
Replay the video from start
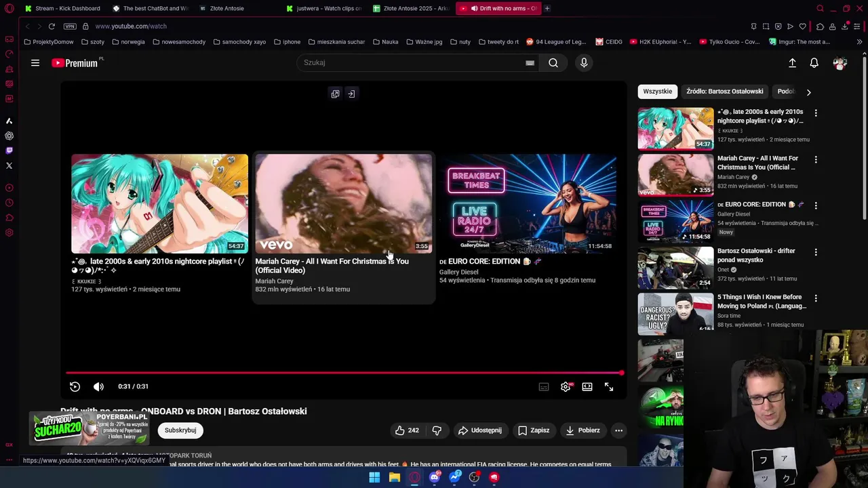[x=75, y=386]
